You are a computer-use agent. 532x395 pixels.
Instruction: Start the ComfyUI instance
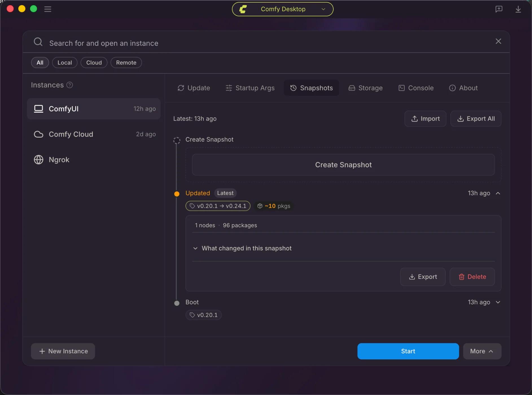coord(408,351)
